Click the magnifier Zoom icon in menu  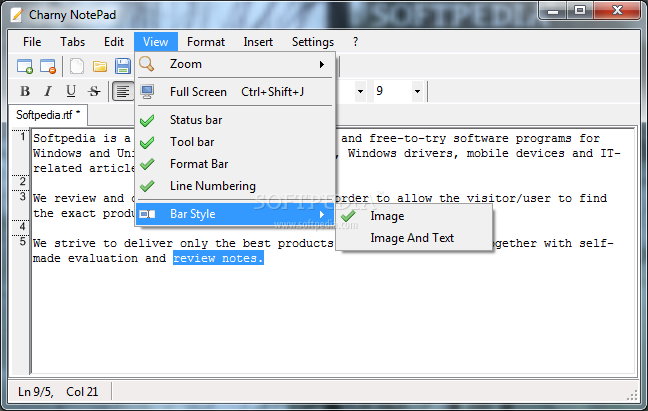click(147, 64)
